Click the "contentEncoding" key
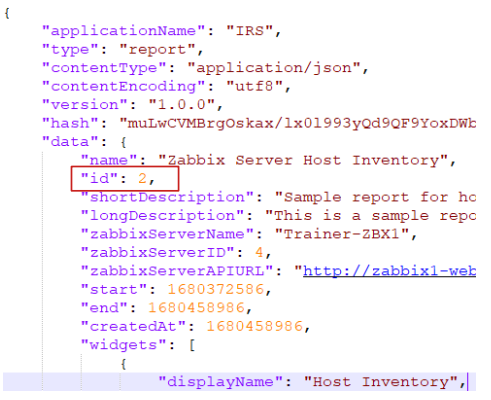Viewport: 491px width, 400px height. click(123, 87)
